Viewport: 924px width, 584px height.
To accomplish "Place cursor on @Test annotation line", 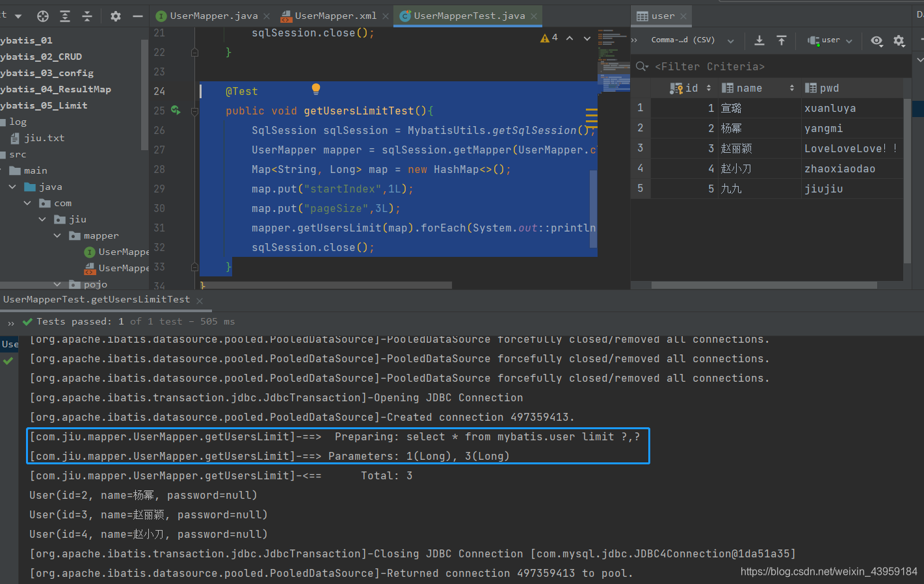I will pos(241,92).
